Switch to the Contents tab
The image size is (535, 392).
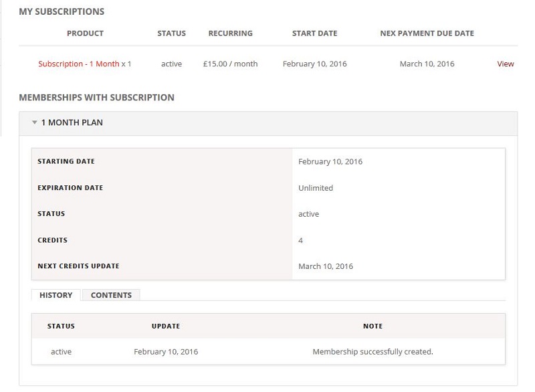[111, 295]
